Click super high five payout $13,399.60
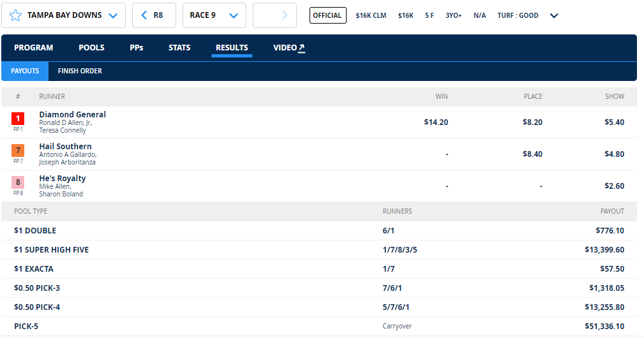This screenshot has height=338, width=644. [x=604, y=250]
